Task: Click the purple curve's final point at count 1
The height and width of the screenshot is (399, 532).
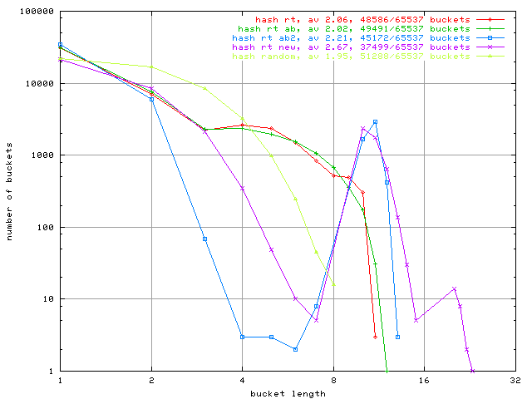Action: 473,371
